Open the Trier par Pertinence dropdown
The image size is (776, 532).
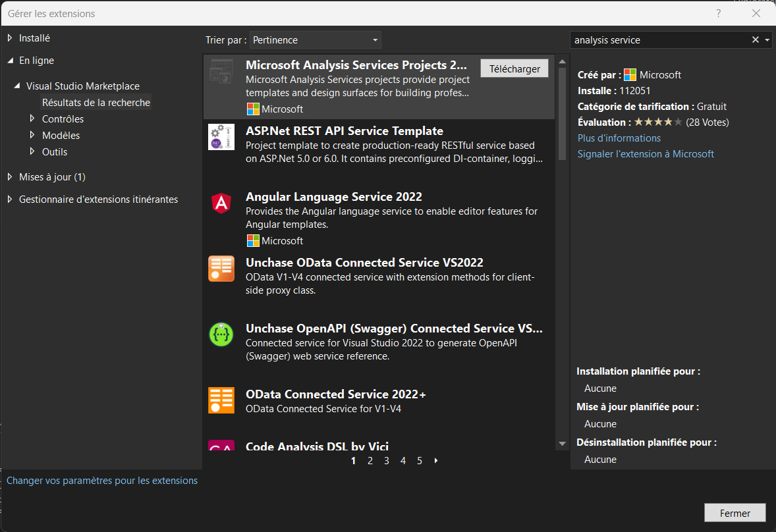pos(316,40)
